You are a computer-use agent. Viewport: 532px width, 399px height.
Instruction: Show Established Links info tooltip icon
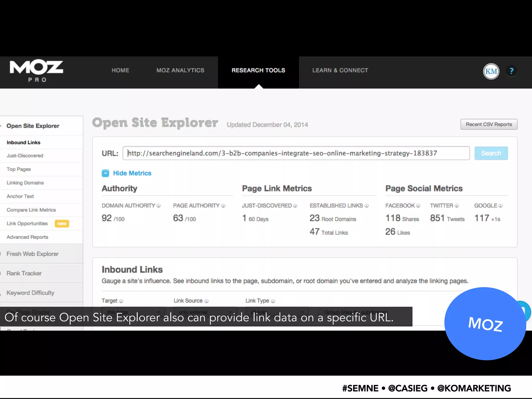[x=367, y=206]
